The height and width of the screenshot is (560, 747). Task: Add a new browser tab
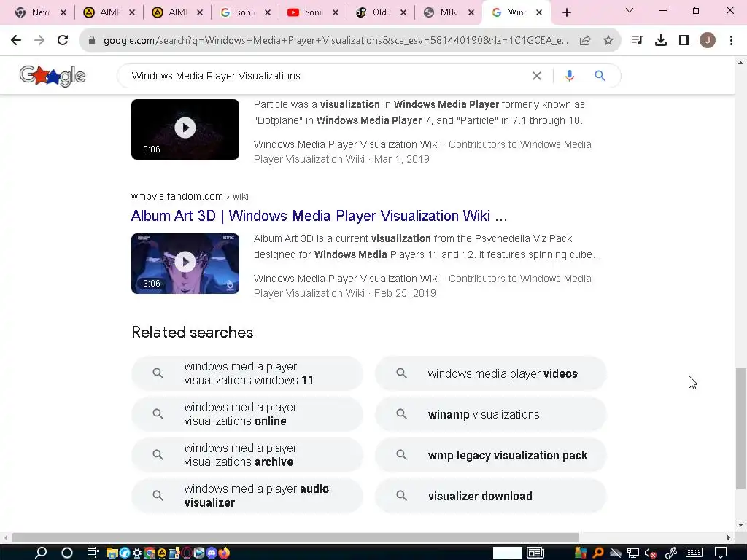[566, 13]
